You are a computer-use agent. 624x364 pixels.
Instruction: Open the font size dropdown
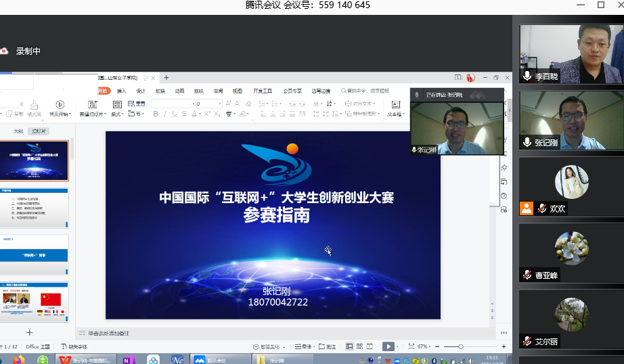pyautogui.click(x=219, y=104)
